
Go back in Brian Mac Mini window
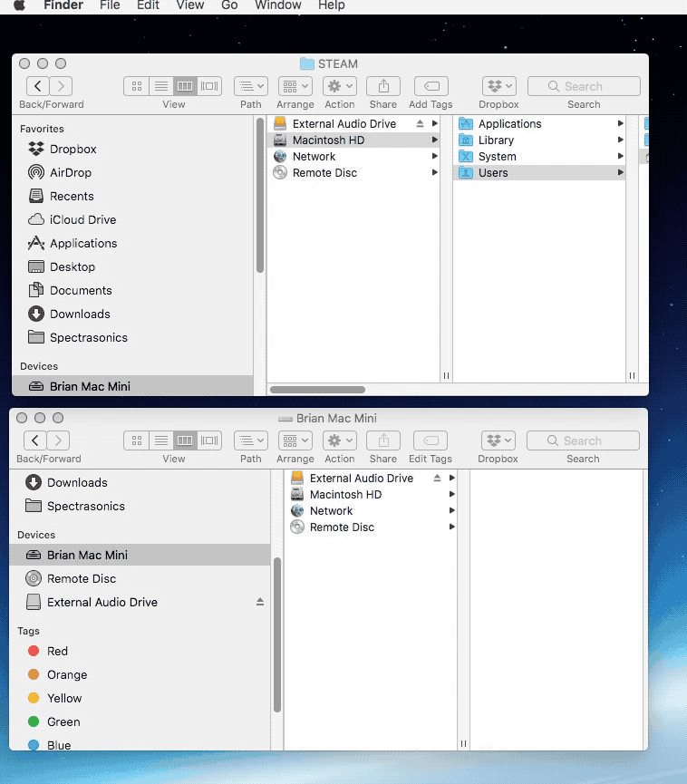[x=35, y=440]
